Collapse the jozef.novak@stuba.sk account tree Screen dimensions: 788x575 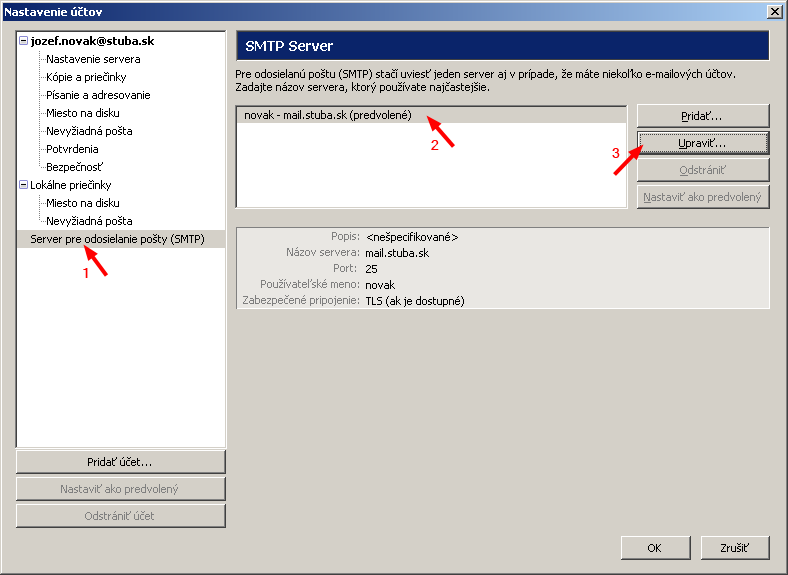tap(24, 41)
